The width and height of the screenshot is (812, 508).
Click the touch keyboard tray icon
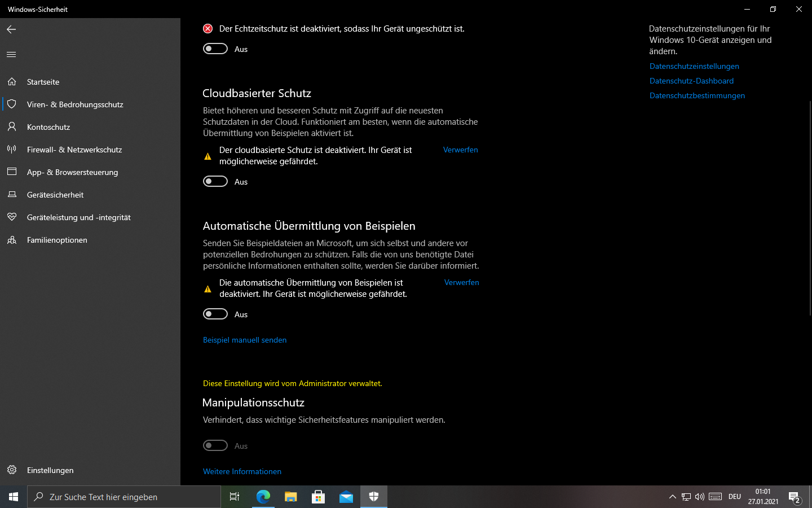click(x=716, y=497)
